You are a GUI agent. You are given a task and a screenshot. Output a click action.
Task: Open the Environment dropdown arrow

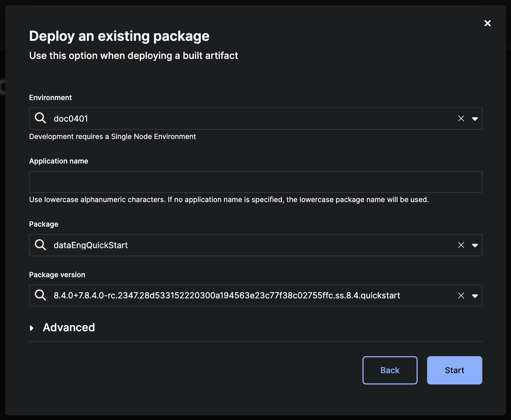[x=475, y=119]
